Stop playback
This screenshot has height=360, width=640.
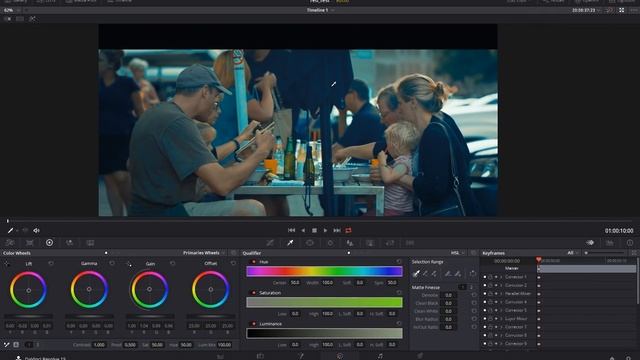(x=314, y=231)
